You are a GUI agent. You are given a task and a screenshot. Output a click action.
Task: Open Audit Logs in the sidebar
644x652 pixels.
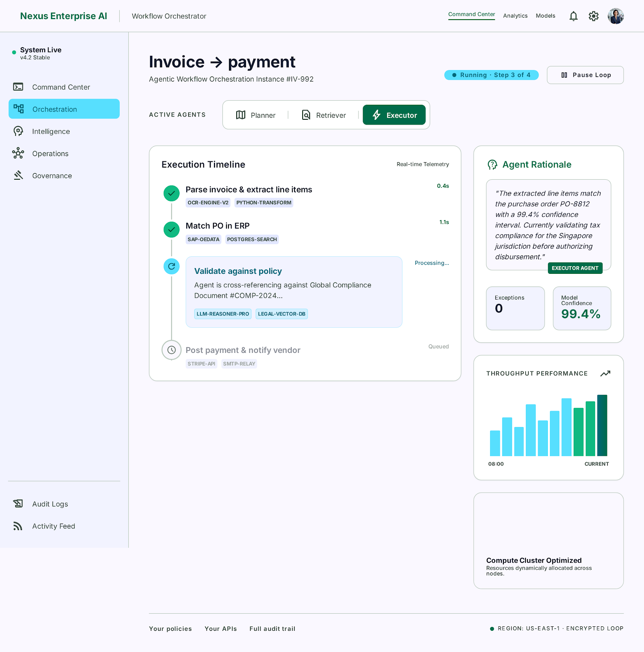(x=64, y=504)
